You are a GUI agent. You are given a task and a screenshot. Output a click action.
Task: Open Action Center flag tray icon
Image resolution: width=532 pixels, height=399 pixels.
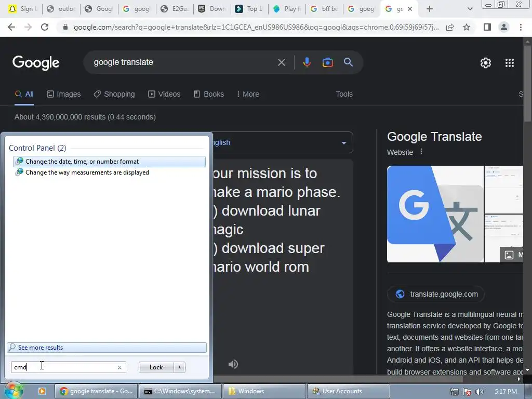467,392
